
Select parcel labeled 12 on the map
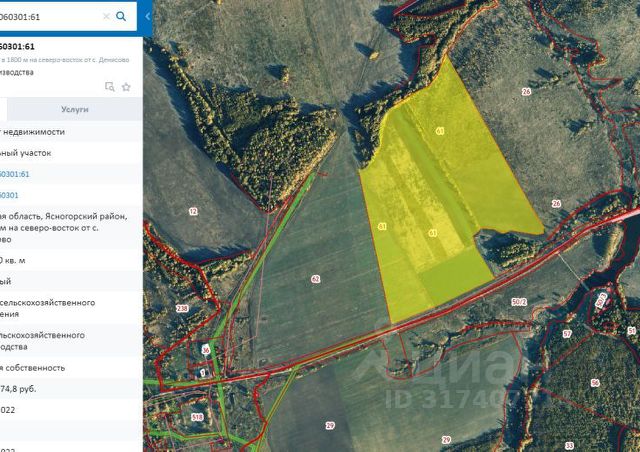(x=193, y=211)
